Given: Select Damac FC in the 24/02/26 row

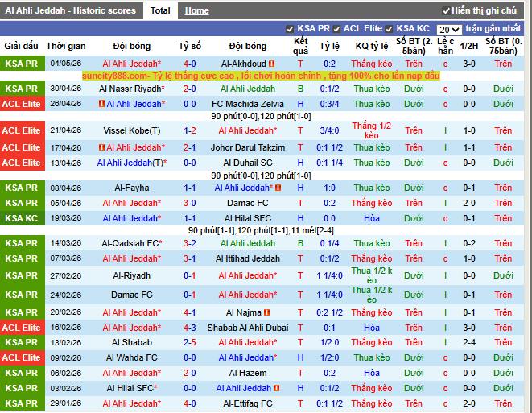Looking at the screenshot, I should click(132, 295).
